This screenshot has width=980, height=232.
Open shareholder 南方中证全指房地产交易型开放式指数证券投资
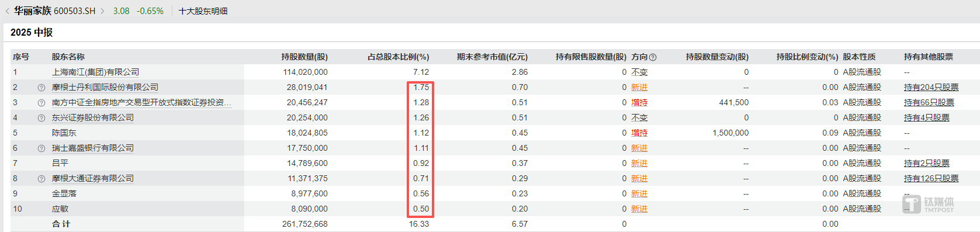[141, 102]
